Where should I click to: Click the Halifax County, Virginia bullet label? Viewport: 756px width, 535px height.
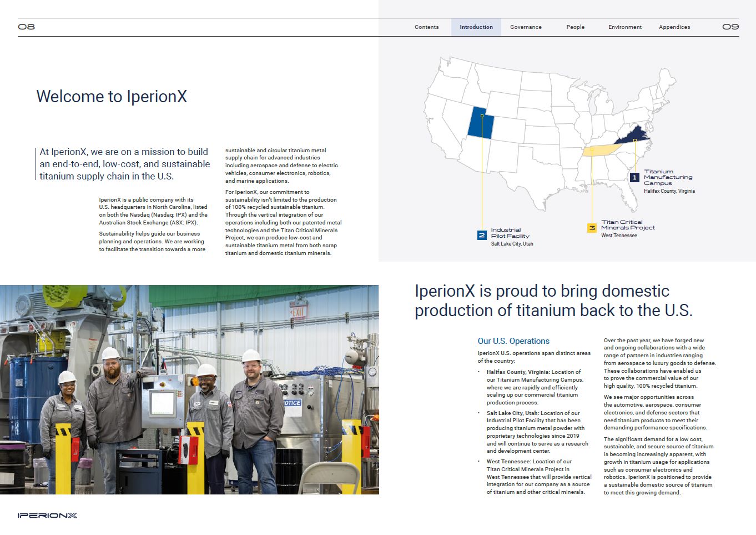518,372
